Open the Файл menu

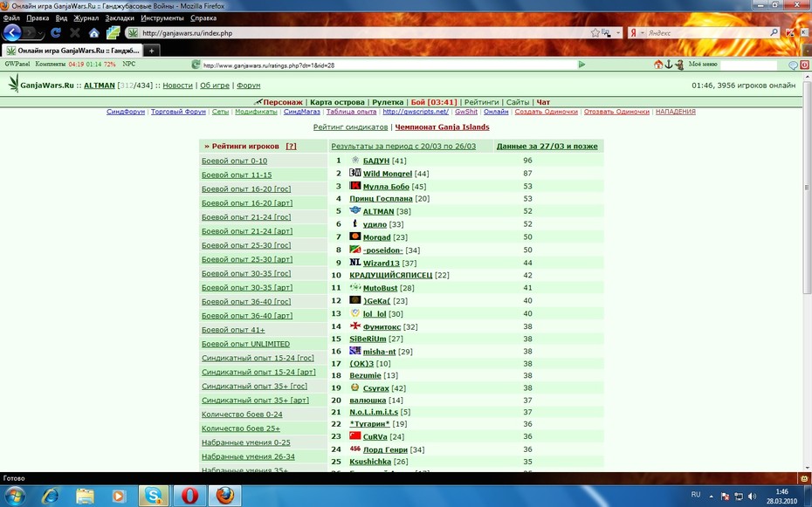[x=11, y=18]
